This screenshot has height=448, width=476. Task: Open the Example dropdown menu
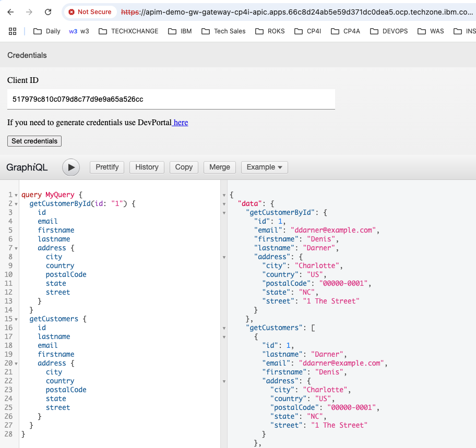(264, 167)
